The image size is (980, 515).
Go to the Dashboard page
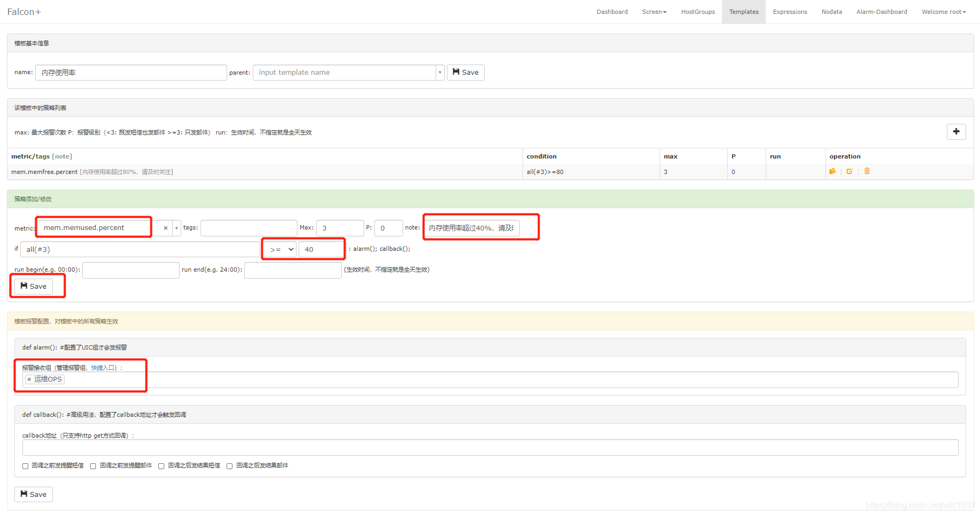click(612, 12)
